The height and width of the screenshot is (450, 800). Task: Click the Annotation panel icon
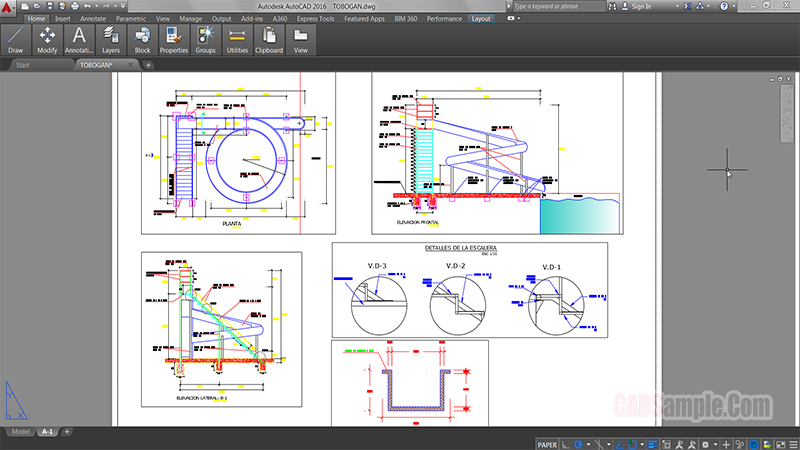tap(79, 39)
